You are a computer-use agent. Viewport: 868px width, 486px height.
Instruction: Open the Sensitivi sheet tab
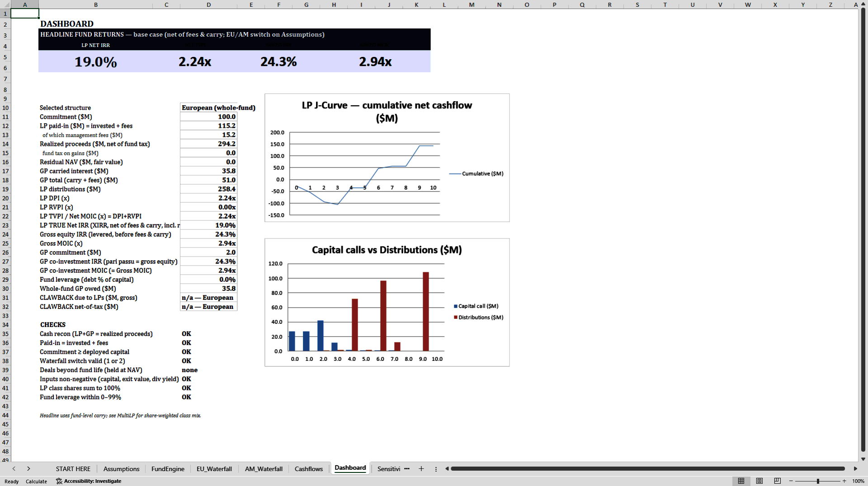389,469
